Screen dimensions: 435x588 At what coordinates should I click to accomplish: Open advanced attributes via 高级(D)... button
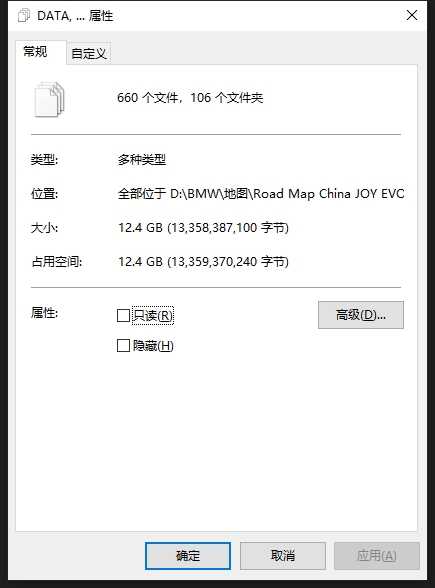pyautogui.click(x=361, y=315)
